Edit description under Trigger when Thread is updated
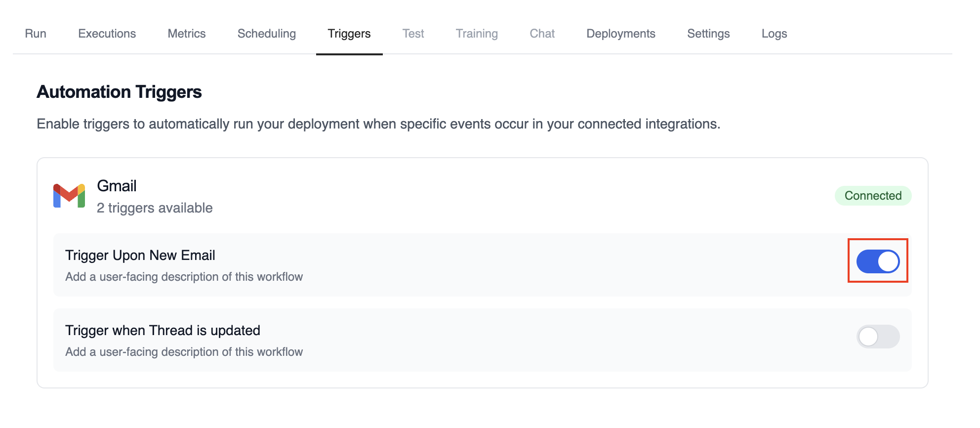980x428 pixels. (184, 352)
